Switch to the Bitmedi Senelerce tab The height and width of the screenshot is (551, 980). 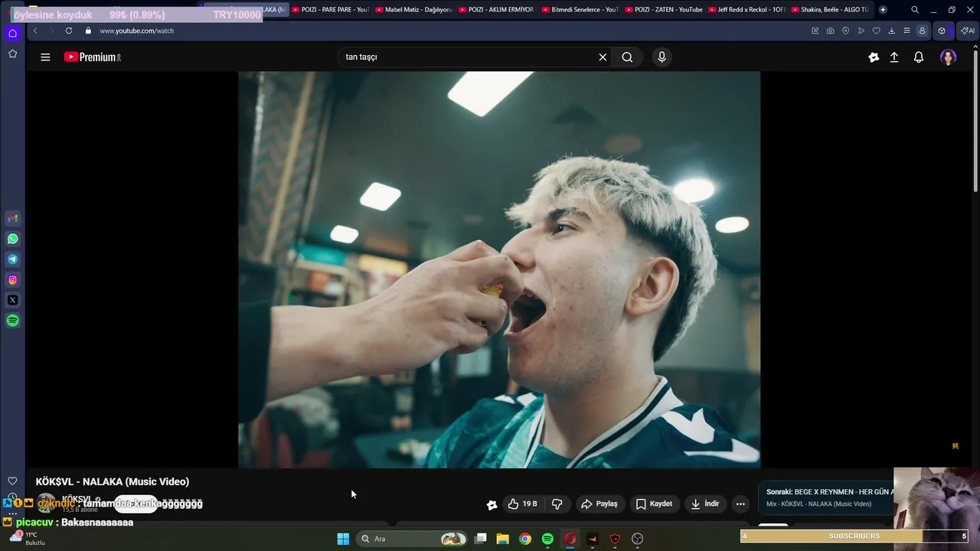(580, 9)
